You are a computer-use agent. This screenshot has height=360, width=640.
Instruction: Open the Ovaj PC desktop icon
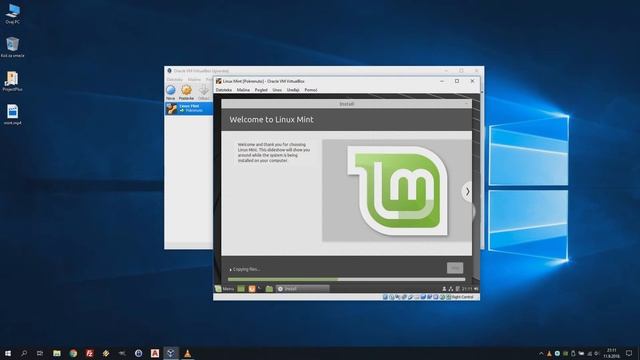(x=13, y=14)
